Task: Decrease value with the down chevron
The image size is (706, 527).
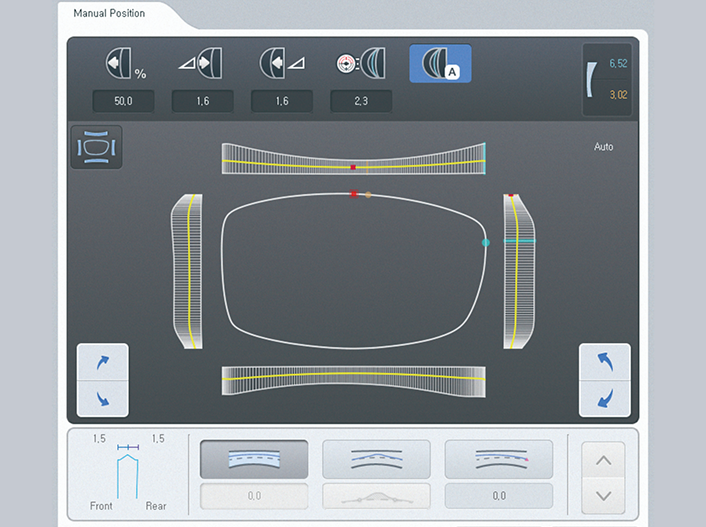Action: [603, 496]
